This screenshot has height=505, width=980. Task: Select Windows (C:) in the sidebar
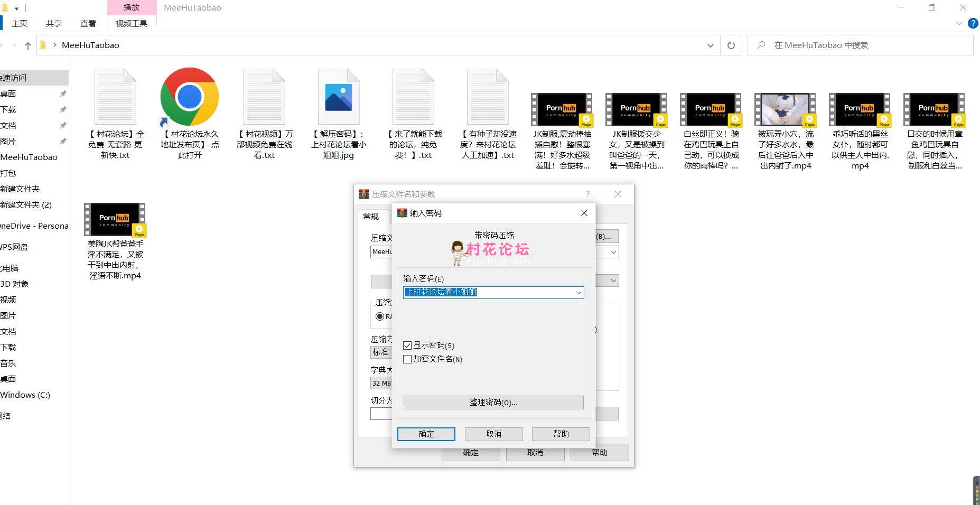pyautogui.click(x=25, y=395)
